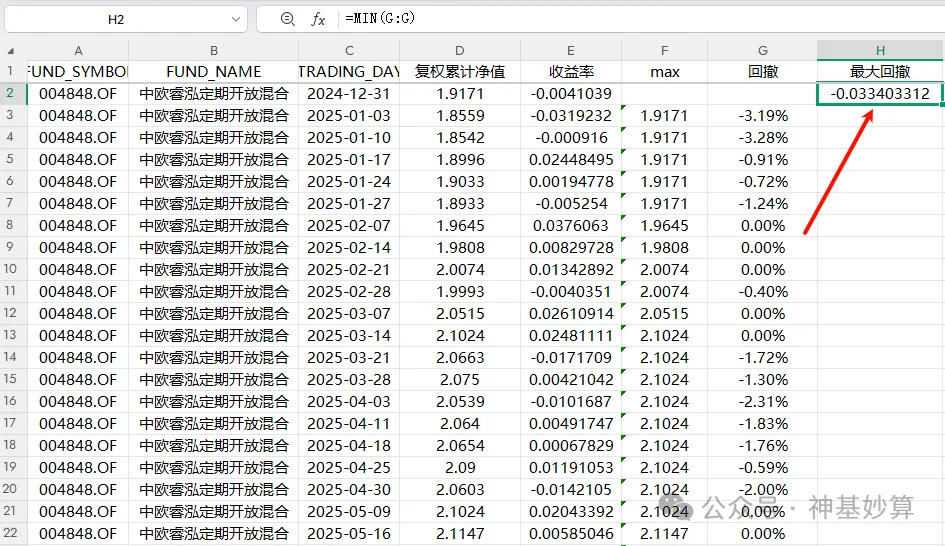
Task: Click the max cell 2.1147
Action: [664, 533]
